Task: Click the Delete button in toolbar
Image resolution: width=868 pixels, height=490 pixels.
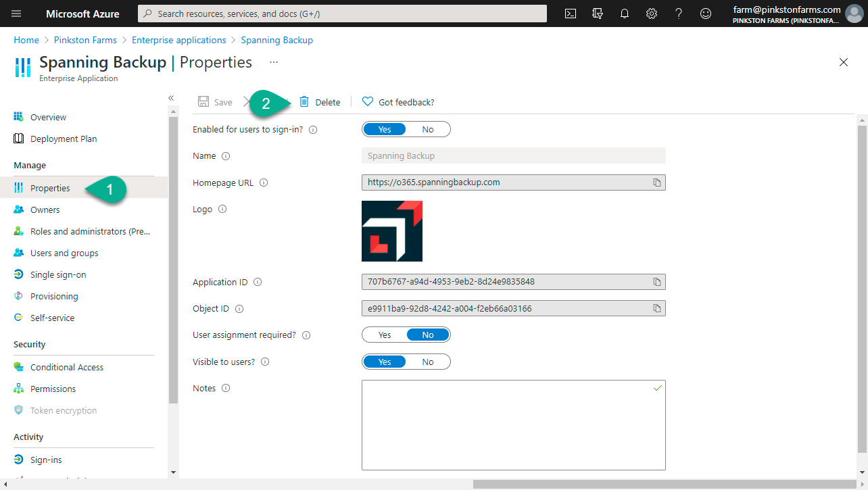Action: [320, 102]
